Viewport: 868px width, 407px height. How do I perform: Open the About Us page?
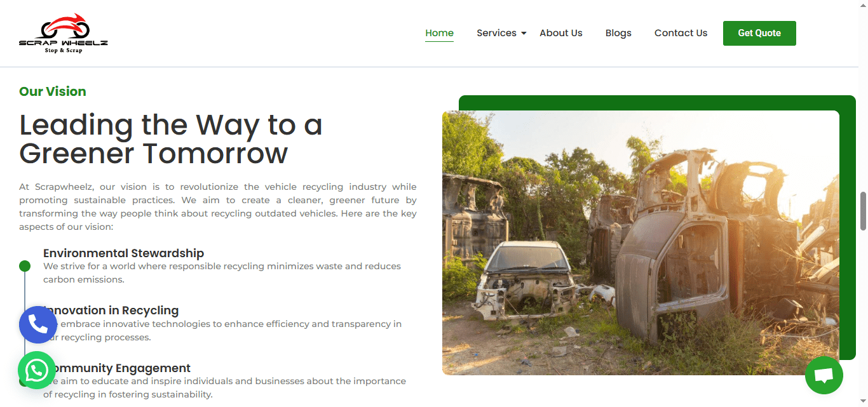click(x=561, y=33)
